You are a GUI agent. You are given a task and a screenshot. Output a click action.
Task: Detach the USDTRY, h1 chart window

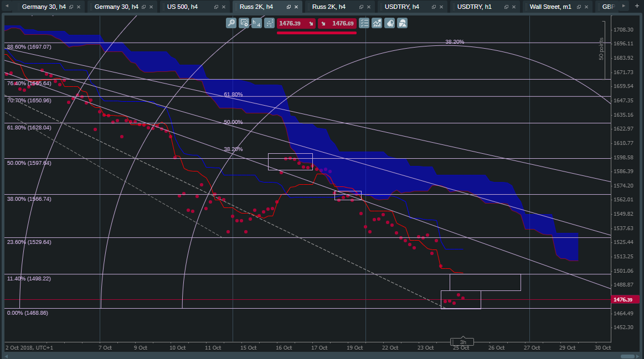click(x=507, y=7)
